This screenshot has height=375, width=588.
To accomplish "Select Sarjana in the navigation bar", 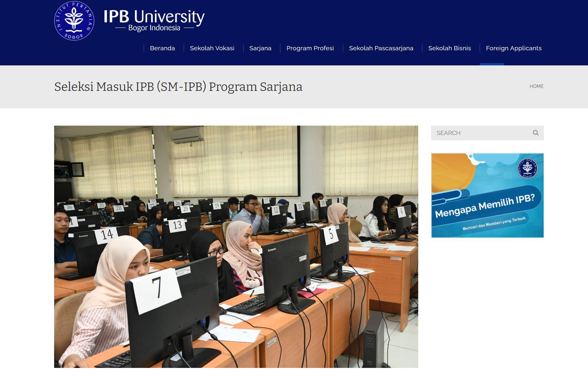I will point(260,48).
